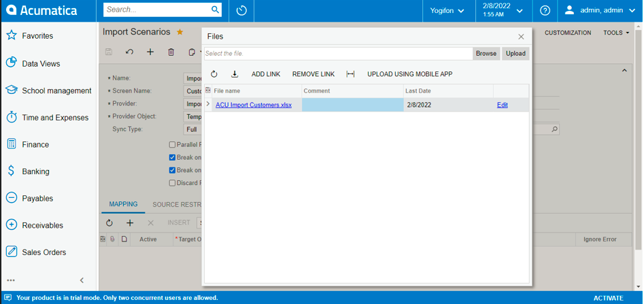Viewport: 644px width, 304px height.
Task: Click the Comment cell for the file
Action: click(x=353, y=105)
